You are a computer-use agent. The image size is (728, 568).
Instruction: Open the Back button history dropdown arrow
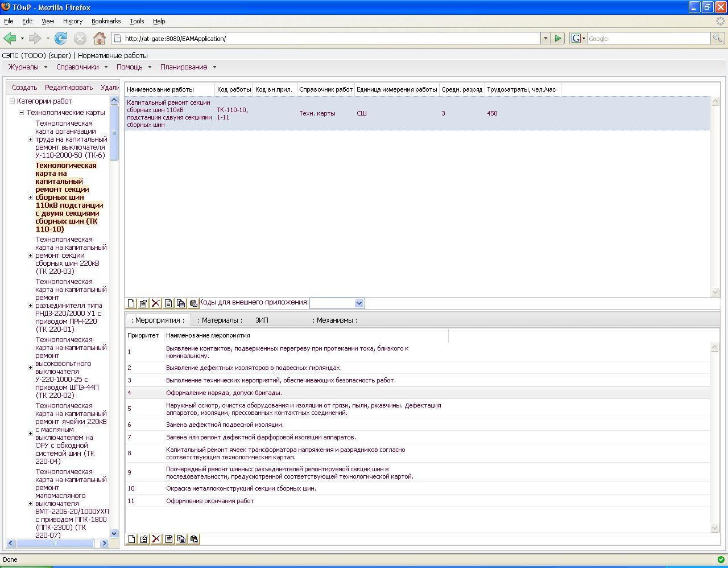[22, 39]
